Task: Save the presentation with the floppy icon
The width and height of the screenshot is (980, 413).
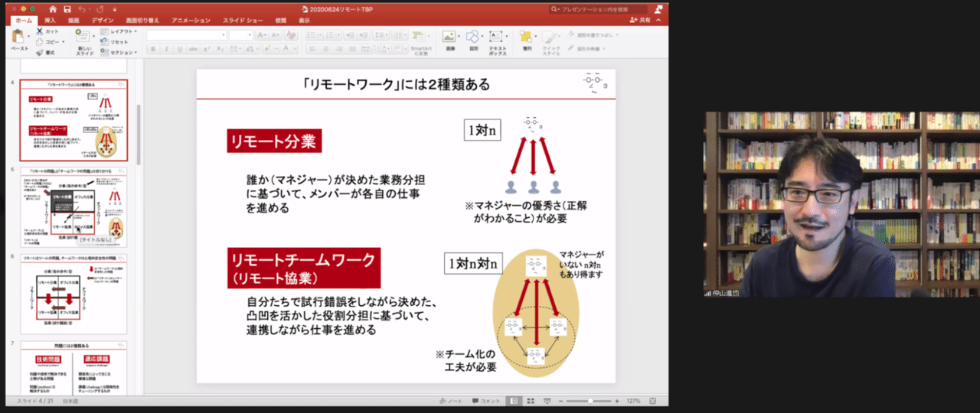Action: point(67,9)
